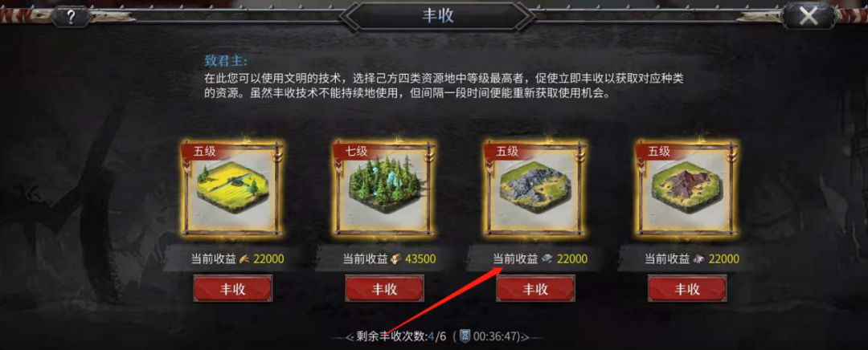The image size is (868, 350).
Task: Click the 五级 label on farmland card
Action: click(x=203, y=150)
